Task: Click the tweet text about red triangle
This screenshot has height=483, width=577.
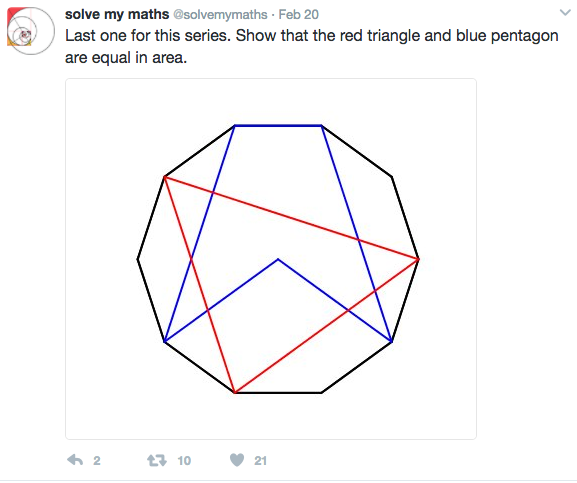Action: click(x=311, y=46)
